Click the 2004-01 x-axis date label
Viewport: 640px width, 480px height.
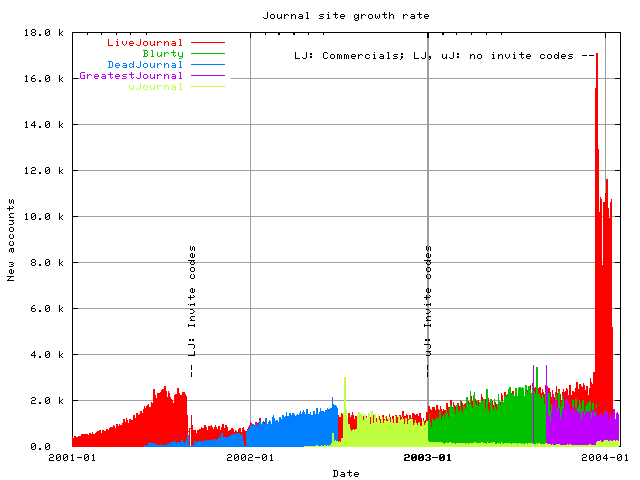[x=605, y=458]
